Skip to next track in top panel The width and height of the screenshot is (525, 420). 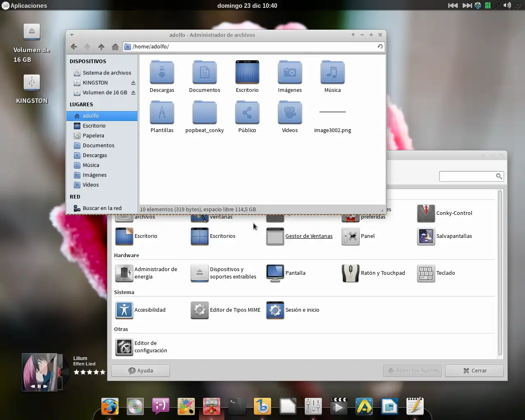(467, 6)
